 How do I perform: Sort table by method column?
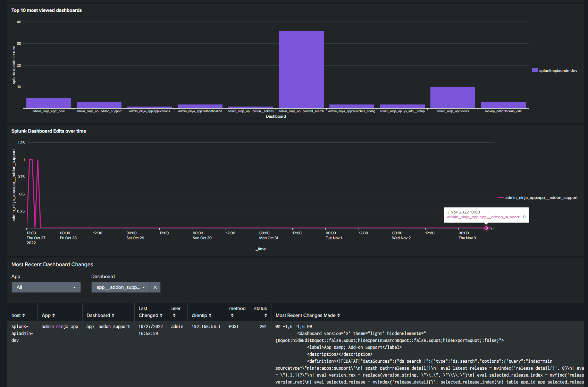237,312
